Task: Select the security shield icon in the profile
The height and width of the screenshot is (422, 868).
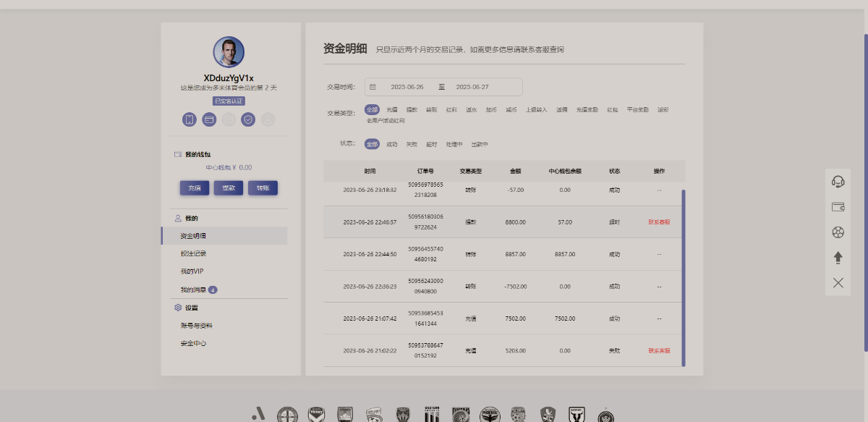Action: coord(248,119)
